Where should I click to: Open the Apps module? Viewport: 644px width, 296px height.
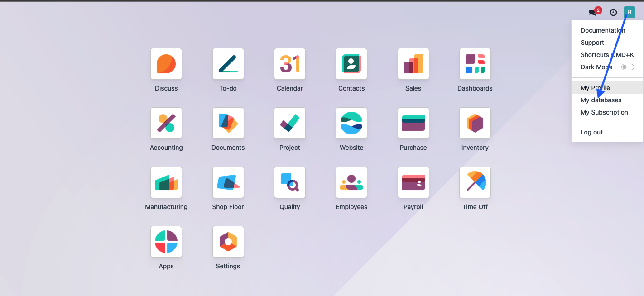coord(166,242)
